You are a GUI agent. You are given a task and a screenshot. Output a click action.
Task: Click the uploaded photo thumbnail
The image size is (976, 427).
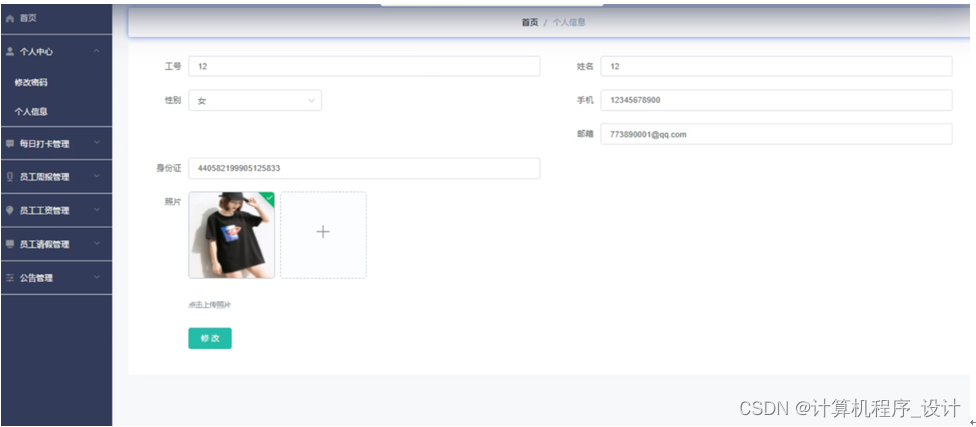coord(232,235)
